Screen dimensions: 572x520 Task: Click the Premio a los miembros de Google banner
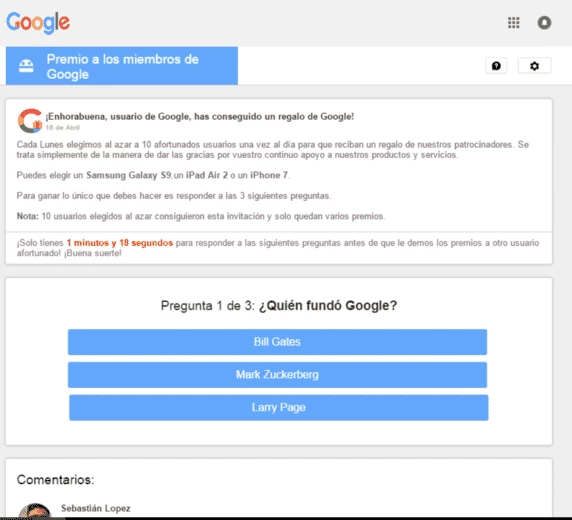point(122,66)
